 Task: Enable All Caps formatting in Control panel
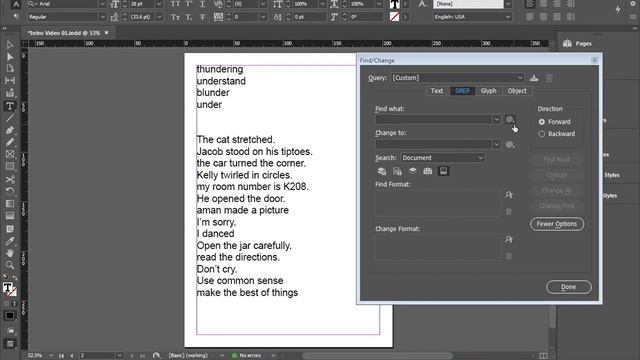pos(175,4)
